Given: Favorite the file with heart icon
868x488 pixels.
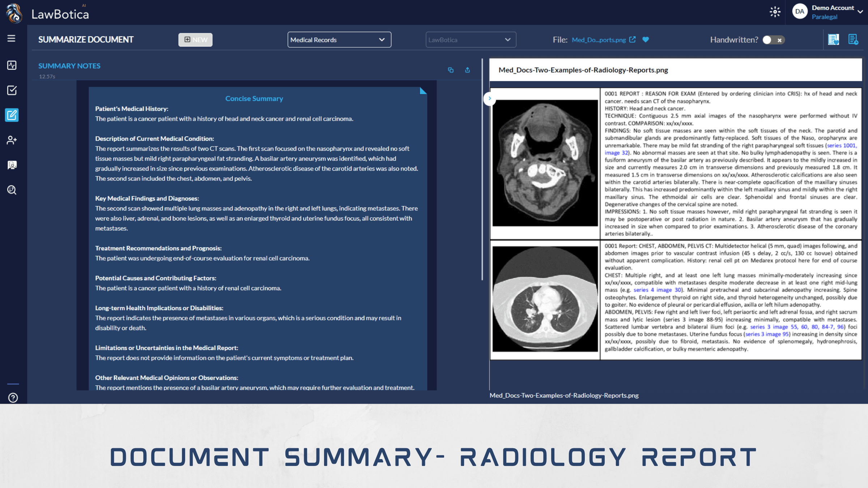Looking at the screenshot, I should [x=646, y=39].
